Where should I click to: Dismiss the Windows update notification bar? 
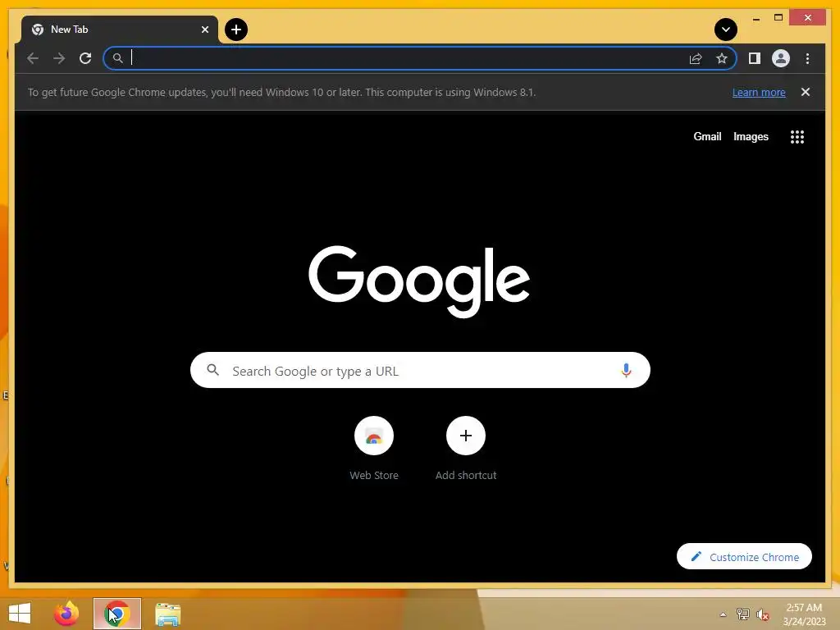[806, 92]
